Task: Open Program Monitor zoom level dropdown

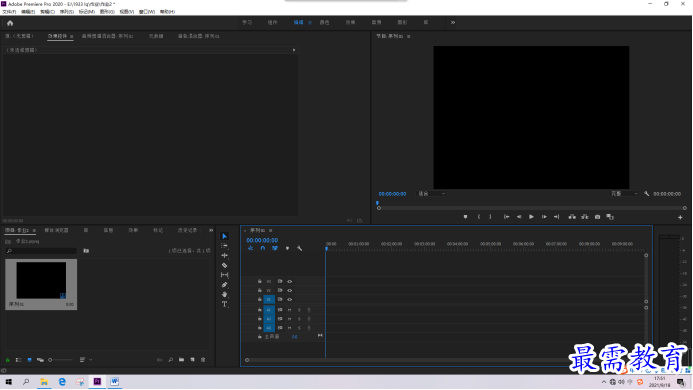Action: [x=431, y=194]
